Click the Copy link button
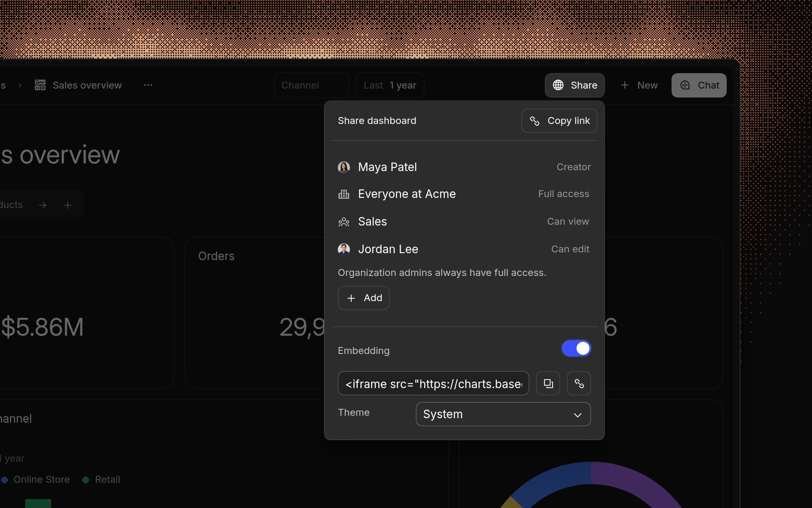 point(559,121)
